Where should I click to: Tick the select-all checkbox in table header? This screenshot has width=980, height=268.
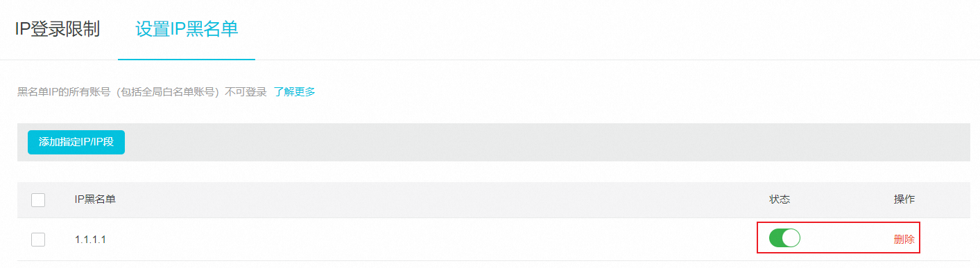point(38,200)
